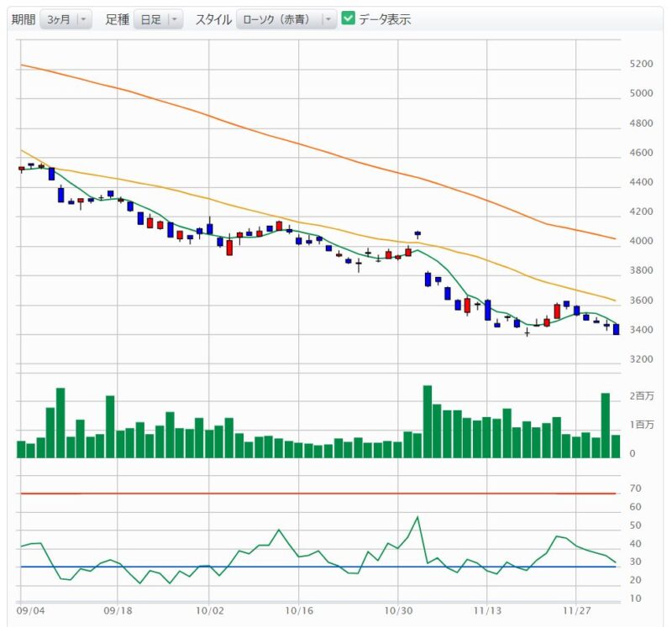This screenshot has height=627, width=672.
Task: Click the 30 RSI axis label
Action: pyautogui.click(x=635, y=562)
